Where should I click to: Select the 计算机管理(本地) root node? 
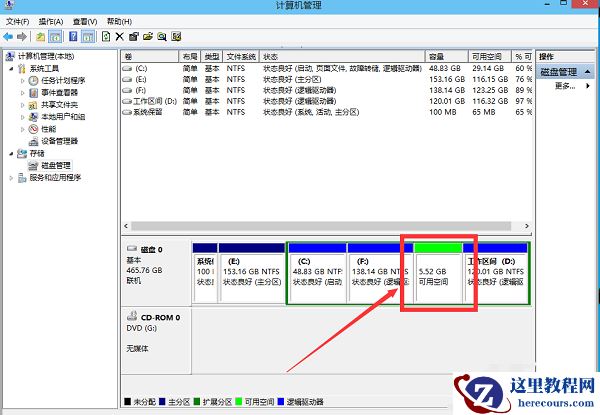click(x=46, y=56)
